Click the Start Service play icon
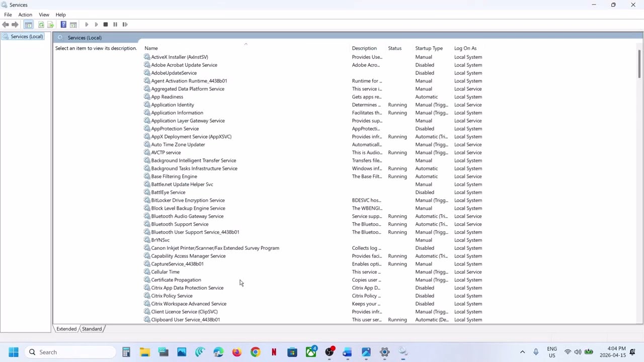The width and height of the screenshot is (644, 362). click(x=87, y=24)
